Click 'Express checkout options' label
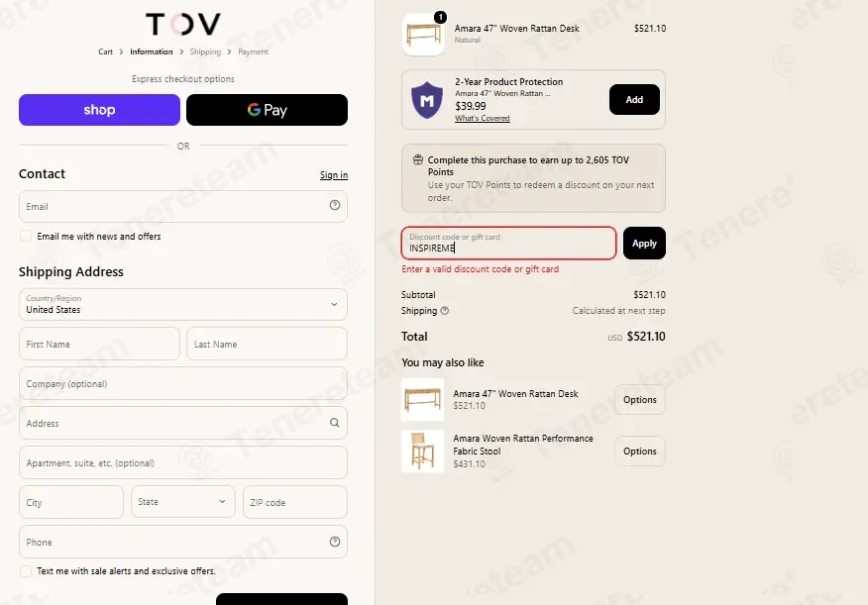 coord(183,79)
